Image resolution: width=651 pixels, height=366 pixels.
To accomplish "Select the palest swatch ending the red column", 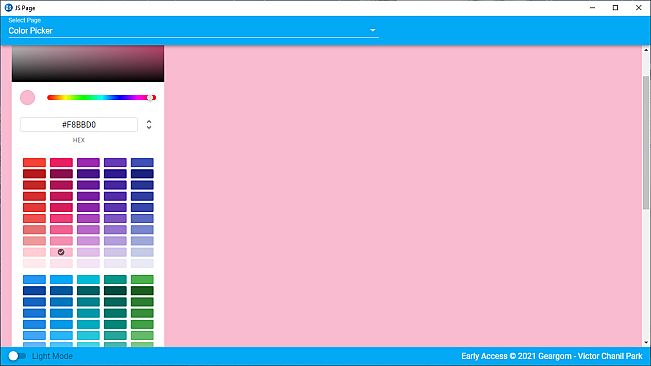I will pos(34,263).
